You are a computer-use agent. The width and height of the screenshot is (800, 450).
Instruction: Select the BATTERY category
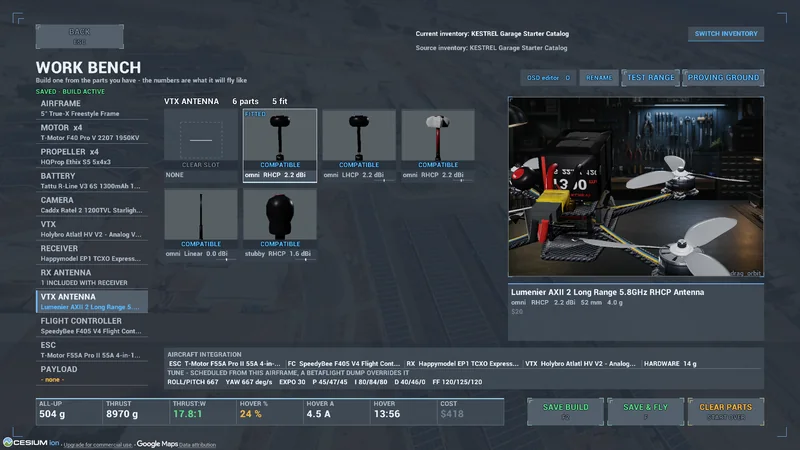pyautogui.click(x=92, y=181)
